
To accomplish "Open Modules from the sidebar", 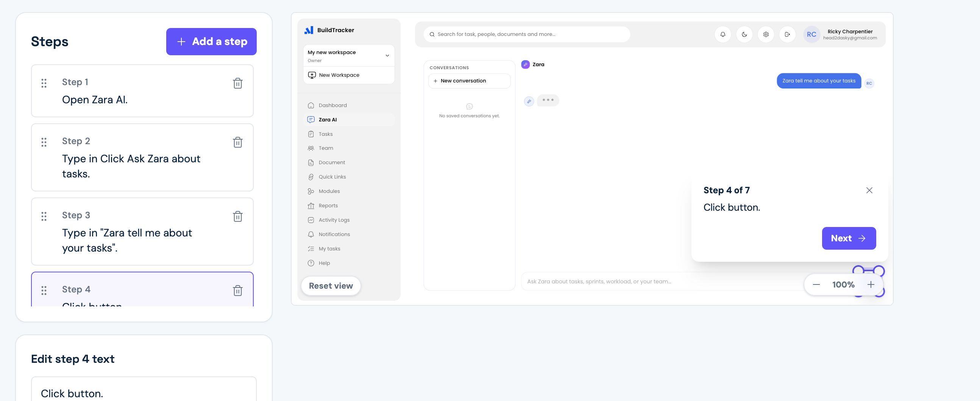I will [349, 191].
